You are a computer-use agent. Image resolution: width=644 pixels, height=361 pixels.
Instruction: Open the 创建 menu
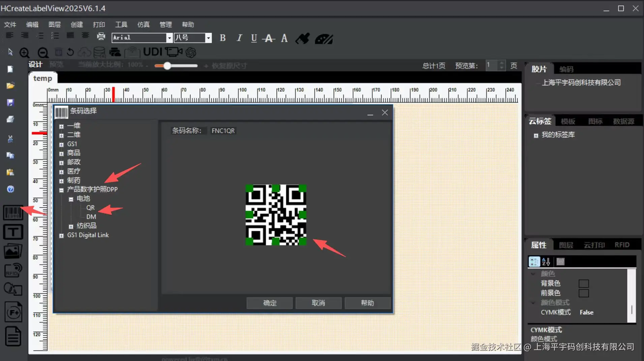[x=77, y=25]
